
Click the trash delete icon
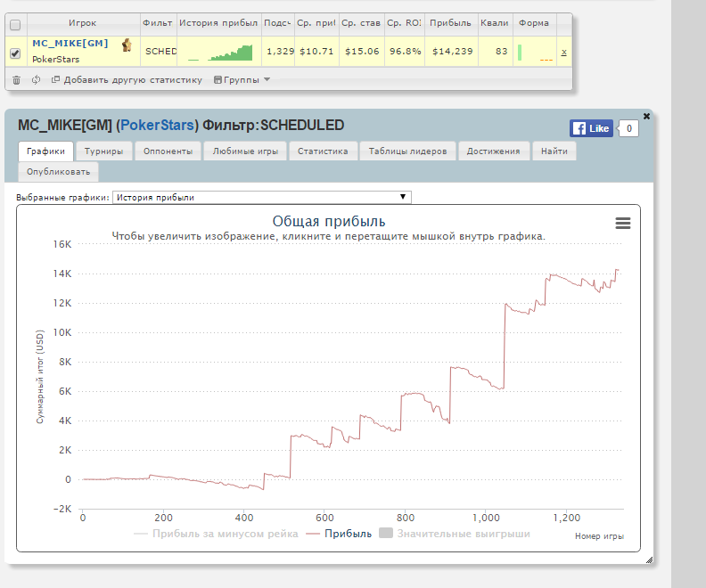click(16, 80)
